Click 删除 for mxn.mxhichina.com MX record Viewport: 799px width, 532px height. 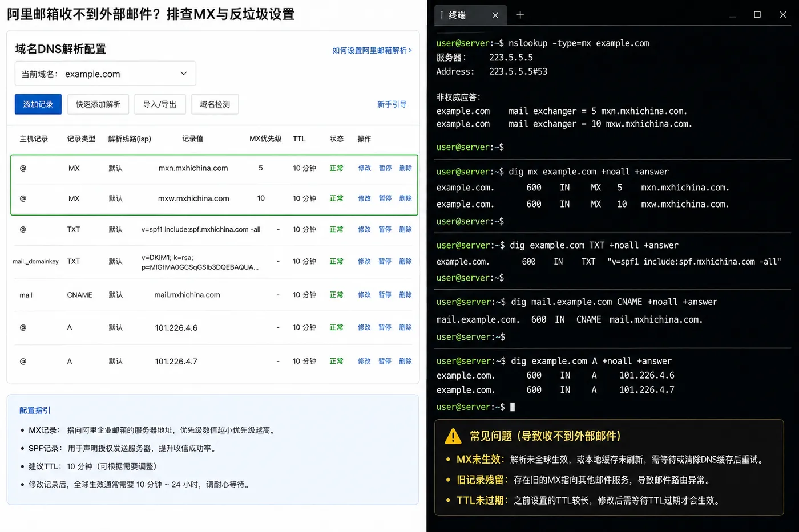point(406,168)
